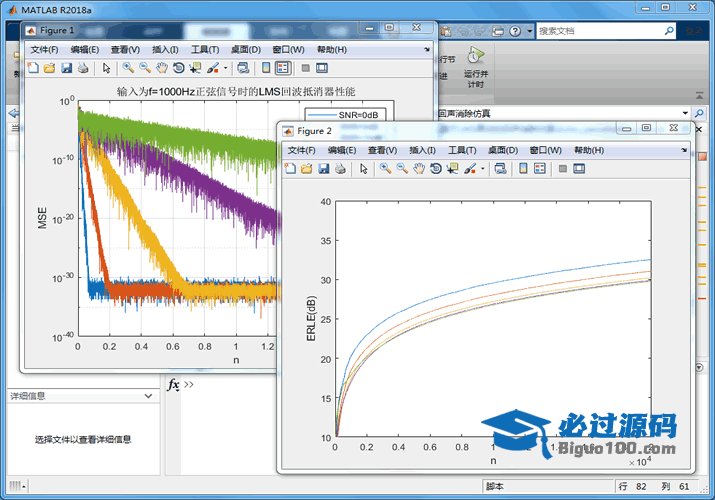Collapse MATLAB toolstrip with up arrow
Screen dimensions: 715x500
coord(699,96)
